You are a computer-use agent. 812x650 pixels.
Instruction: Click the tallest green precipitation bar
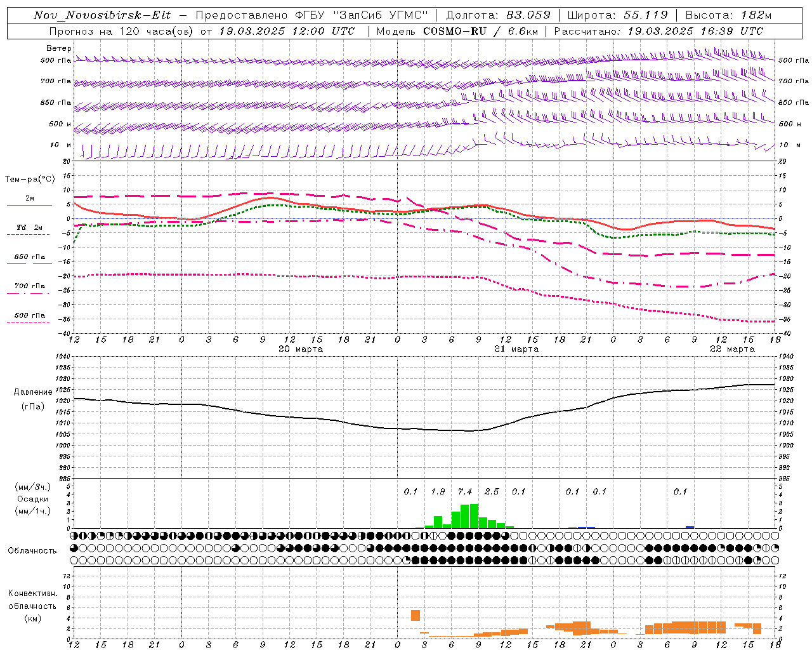pos(474,516)
